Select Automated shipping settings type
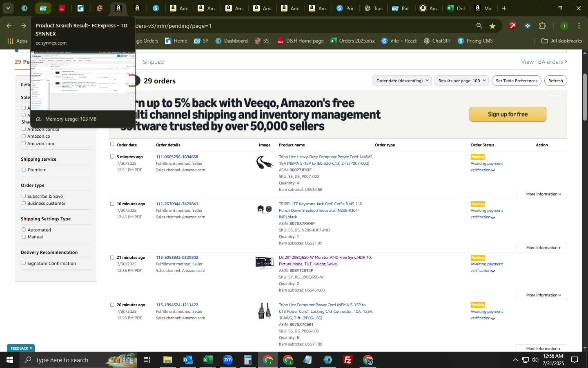 pos(24,230)
